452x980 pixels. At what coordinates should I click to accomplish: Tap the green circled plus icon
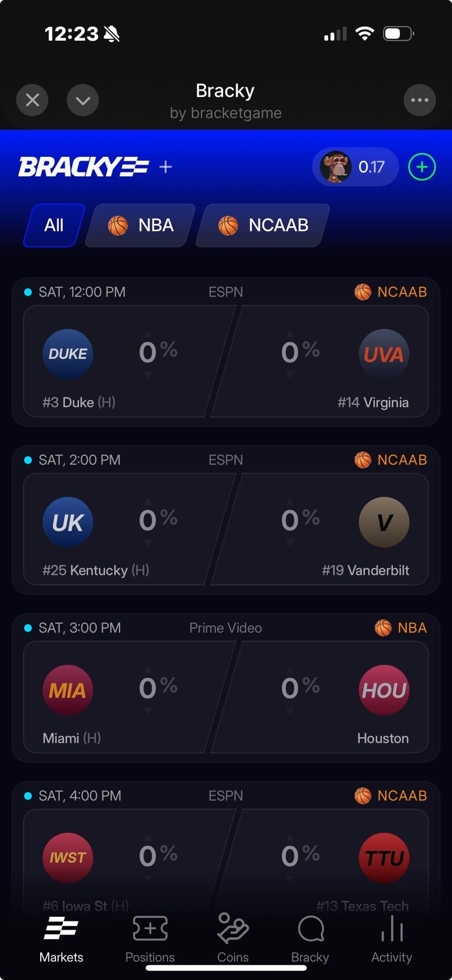point(422,167)
